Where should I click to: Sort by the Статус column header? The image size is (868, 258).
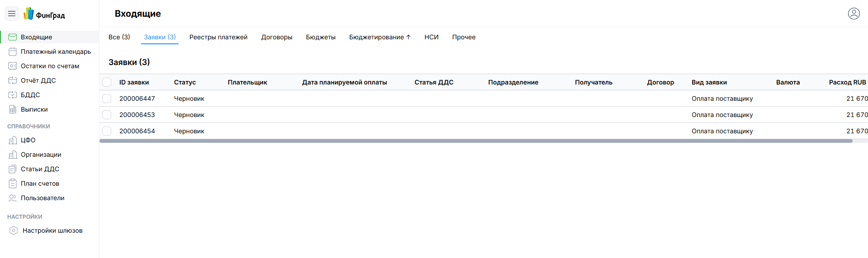pos(185,82)
